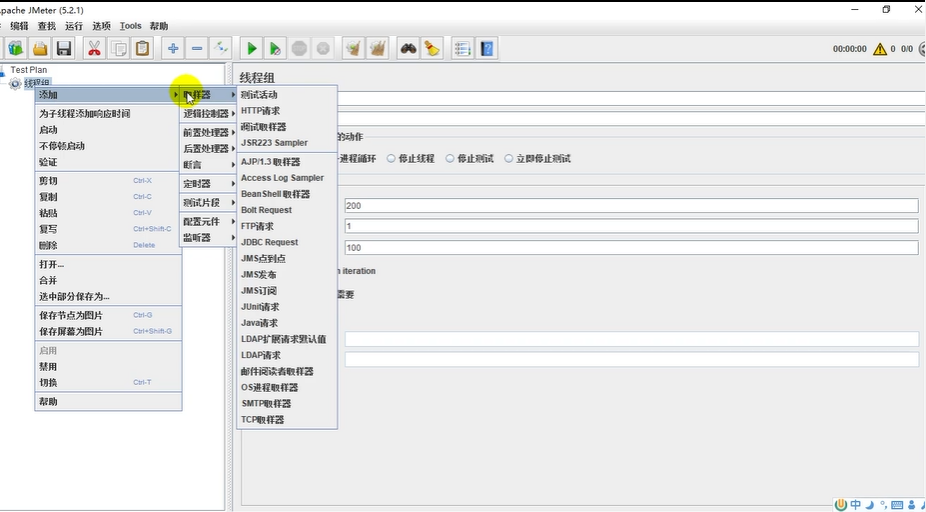Click 保存节点为图片 context entry

pyautogui.click(x=108, y=315)
